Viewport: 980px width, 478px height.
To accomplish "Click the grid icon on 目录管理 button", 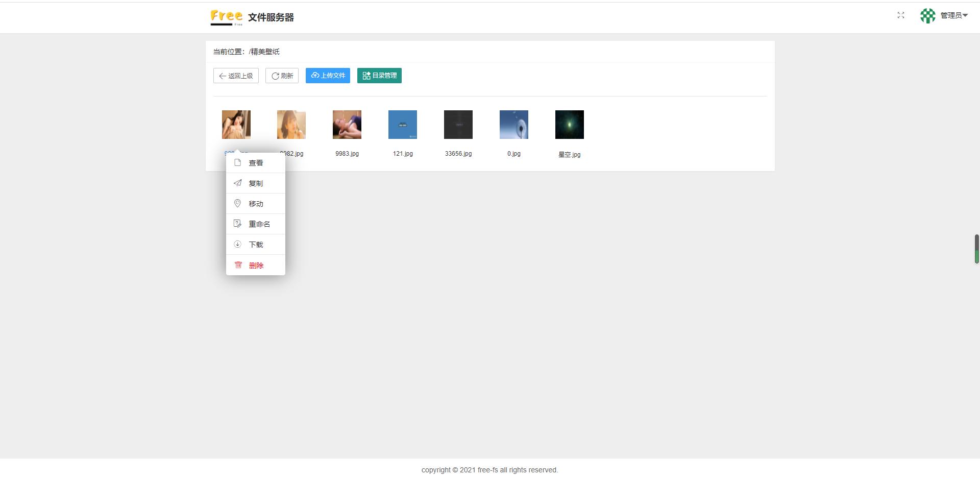I will (x=366, y=75).
